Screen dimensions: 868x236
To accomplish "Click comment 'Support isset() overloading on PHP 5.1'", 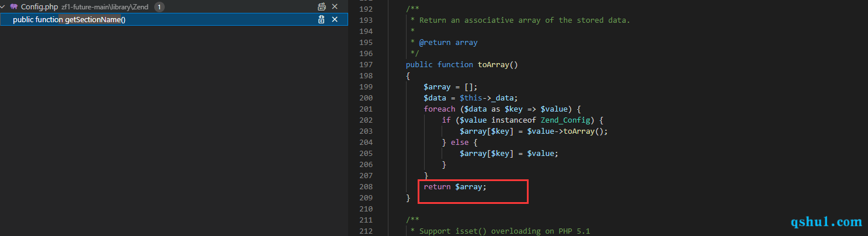I will click(505, 231).
